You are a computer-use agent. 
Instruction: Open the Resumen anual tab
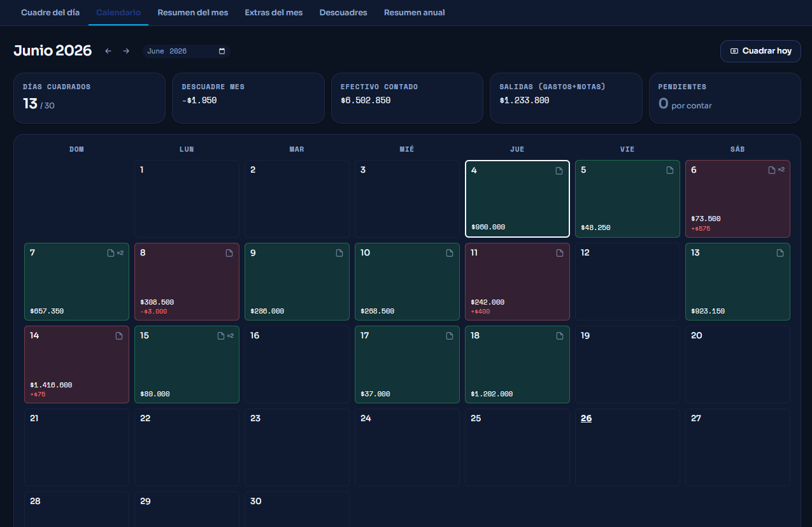[415, 13]
